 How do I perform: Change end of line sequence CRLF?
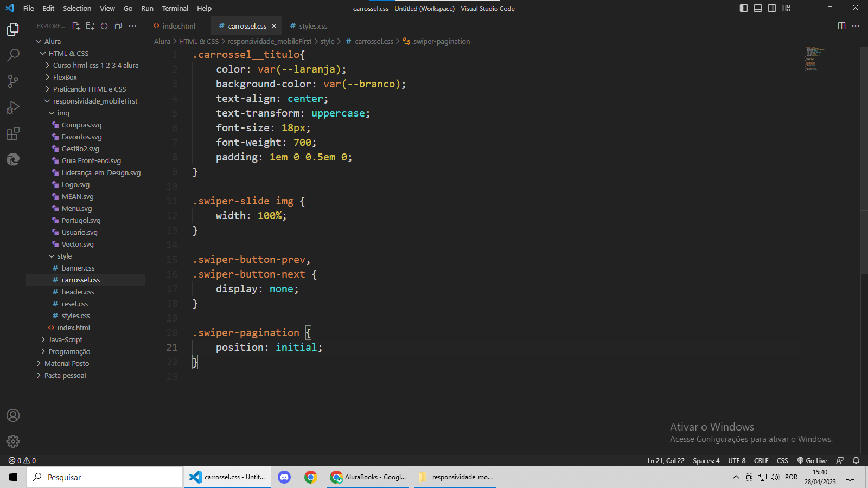tap(761, 460)
